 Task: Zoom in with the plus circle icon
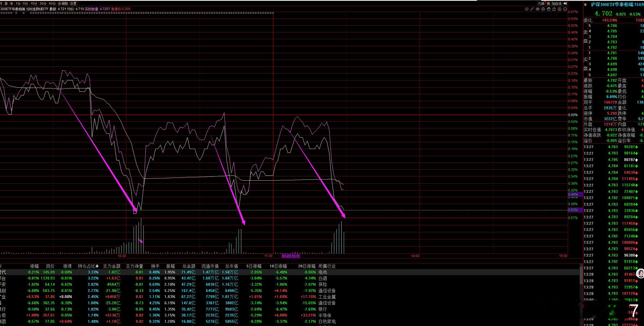[559, 9]
